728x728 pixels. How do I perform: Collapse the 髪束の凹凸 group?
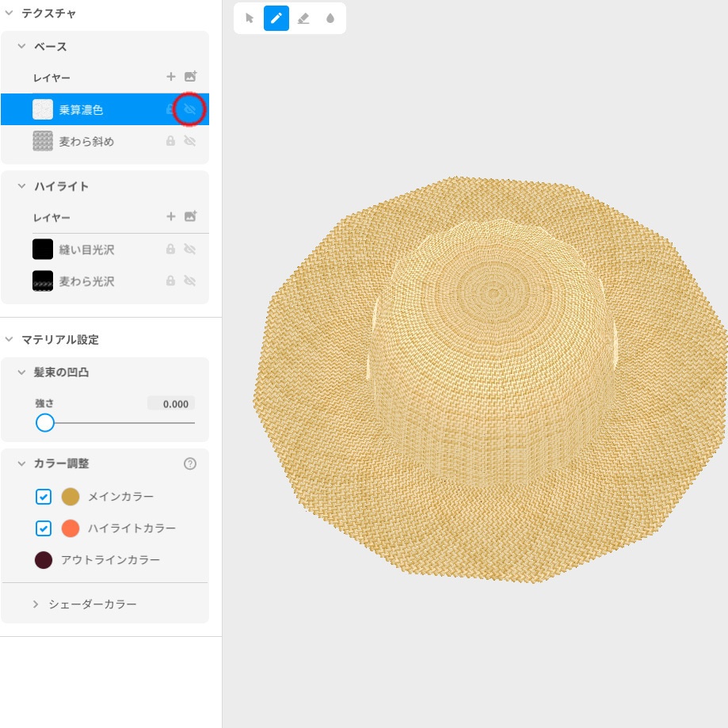pos(21,372)
